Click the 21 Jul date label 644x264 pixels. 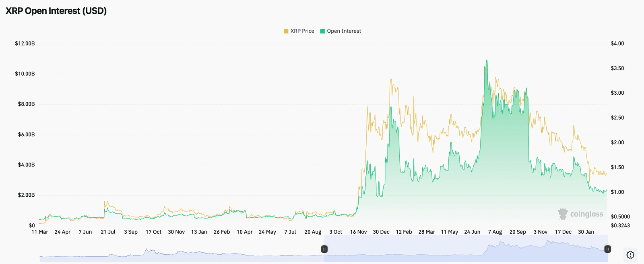tap(108, 232)
